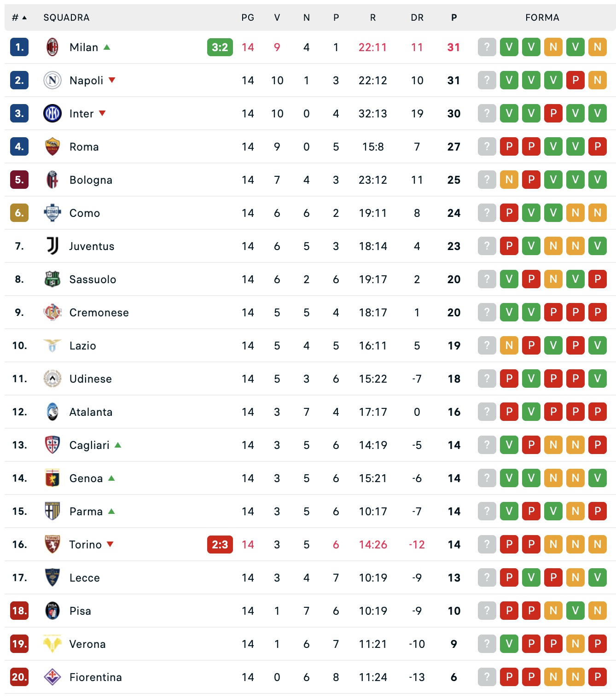The width and height of the screenshot is (616, 699).
Task: Click the Fiorentina club crest icon
Action: 52,677
